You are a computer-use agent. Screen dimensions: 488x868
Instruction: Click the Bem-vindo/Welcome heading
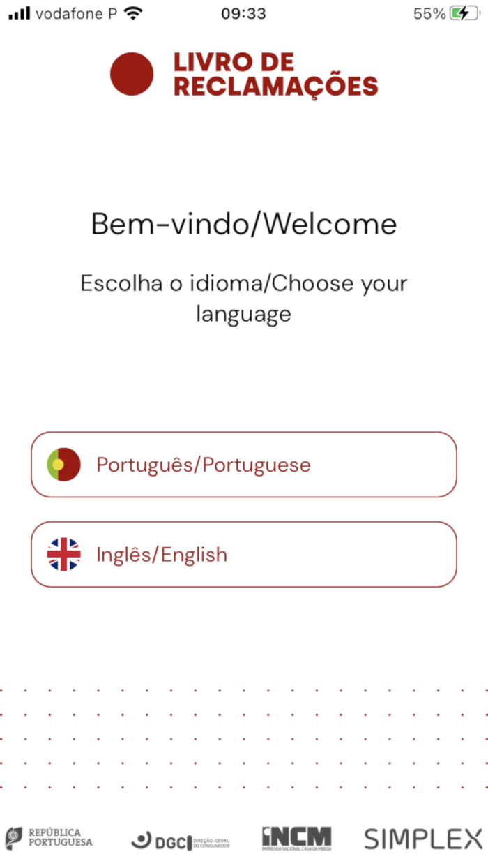pos(243,223)
